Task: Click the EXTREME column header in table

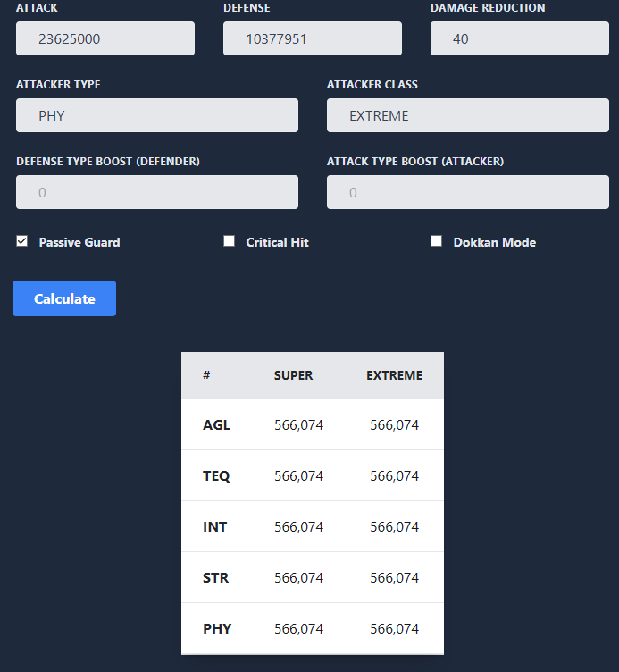Action: coord(395,375)
